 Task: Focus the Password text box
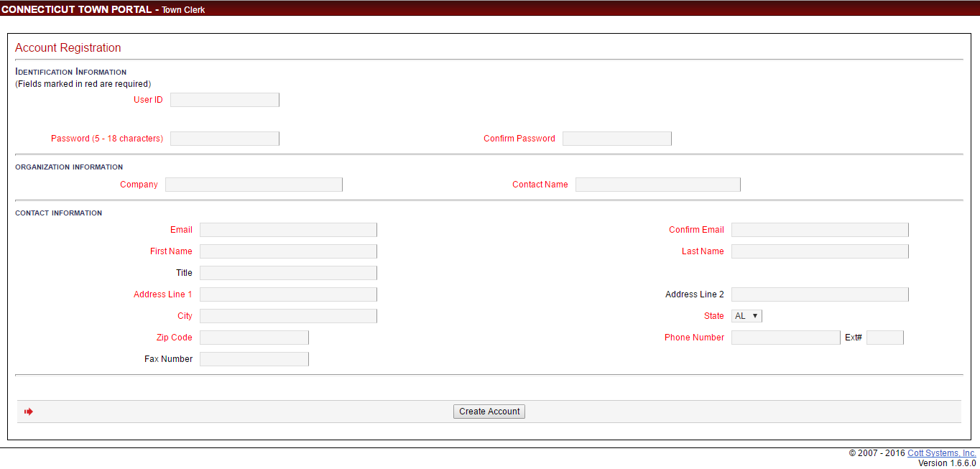[x=224, y=139]
